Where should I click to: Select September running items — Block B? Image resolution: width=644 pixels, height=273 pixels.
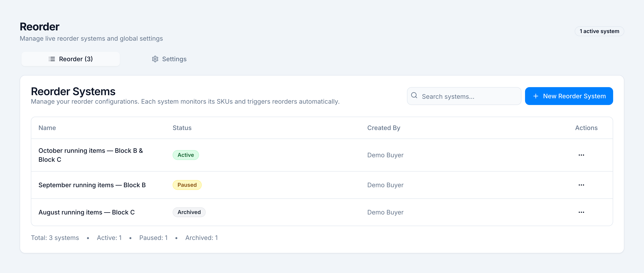point(92,185)
